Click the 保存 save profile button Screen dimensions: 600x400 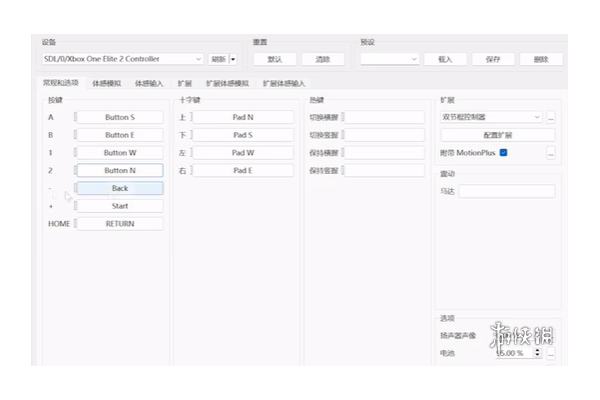493,59
